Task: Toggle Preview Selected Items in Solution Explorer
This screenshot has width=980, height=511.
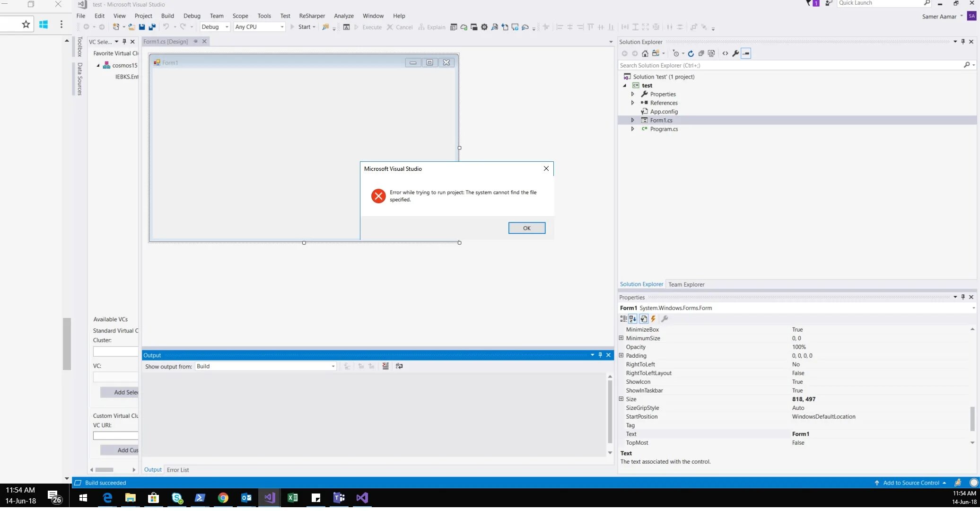Action: pyautogui.click(x=746, y=53)
